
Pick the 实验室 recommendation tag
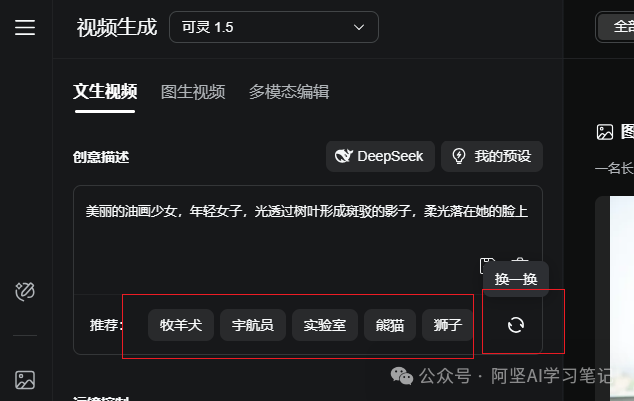point(325,325)
